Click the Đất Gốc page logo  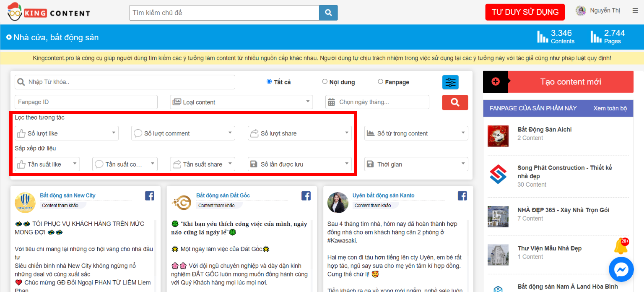[x=182, y=203]
